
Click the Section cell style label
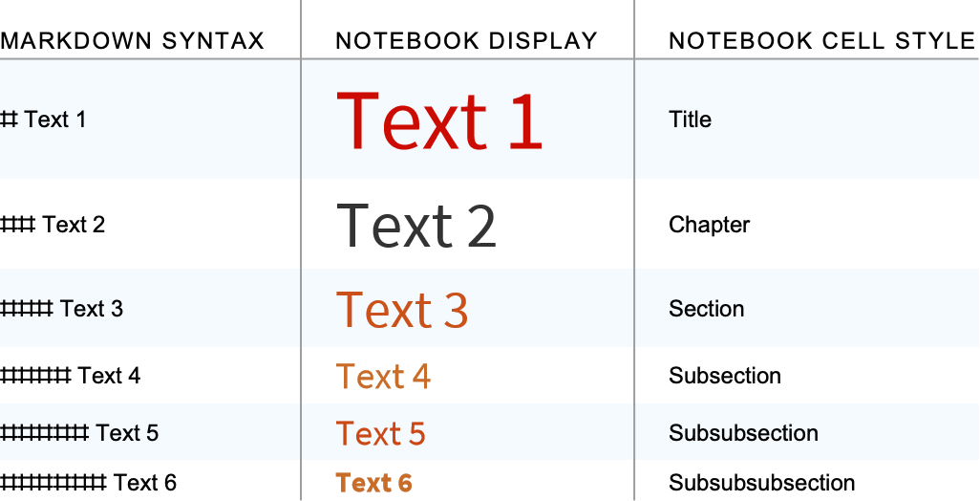[x=706, y=309]
